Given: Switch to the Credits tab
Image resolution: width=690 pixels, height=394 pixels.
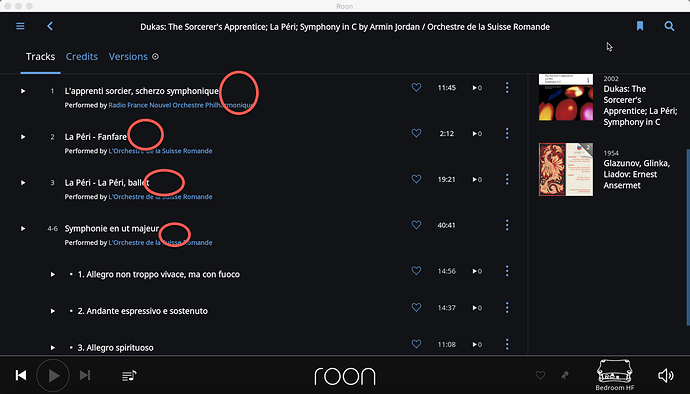Looking at the screenshot, I should coord(82,56).
